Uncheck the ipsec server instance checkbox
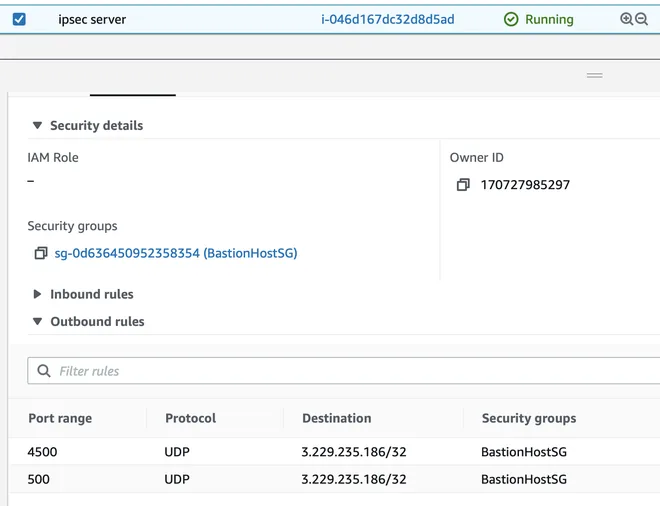 [19, 19]
